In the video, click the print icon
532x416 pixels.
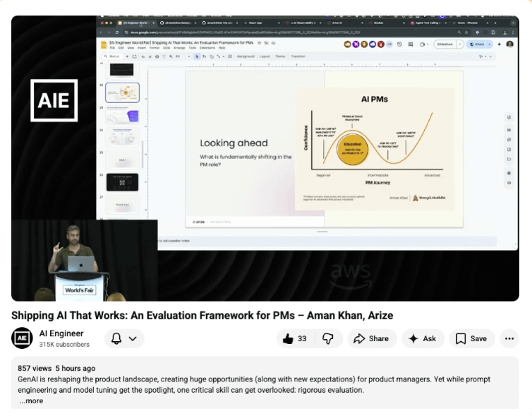coord(157,57)
